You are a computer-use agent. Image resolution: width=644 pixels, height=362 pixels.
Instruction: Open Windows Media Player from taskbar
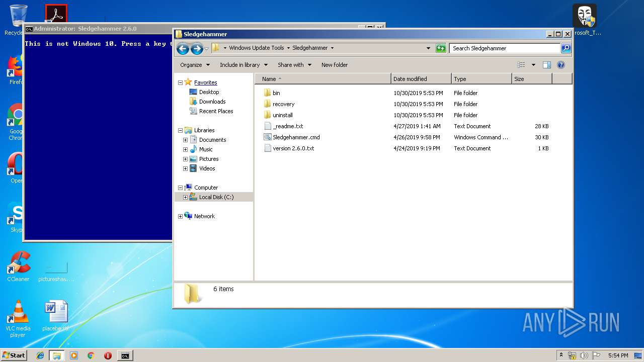click(x=74, y=355)
